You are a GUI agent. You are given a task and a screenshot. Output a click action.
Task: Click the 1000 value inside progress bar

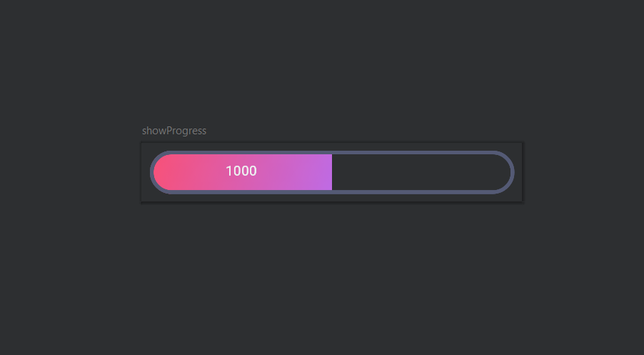pyautogui.click(x=241, y=171)
